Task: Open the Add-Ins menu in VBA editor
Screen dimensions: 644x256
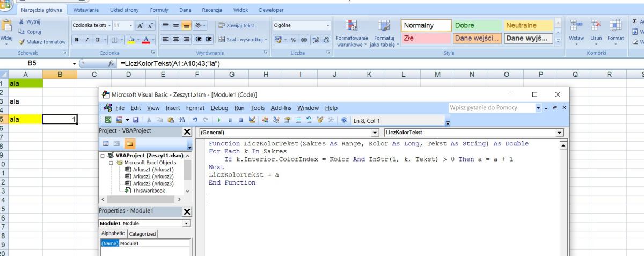Action: (281, 108)
